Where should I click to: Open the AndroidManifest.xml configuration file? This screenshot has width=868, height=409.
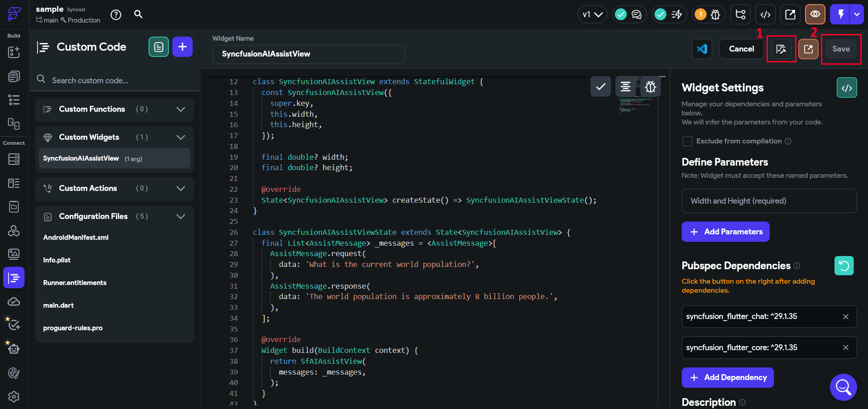click(76, 237)
